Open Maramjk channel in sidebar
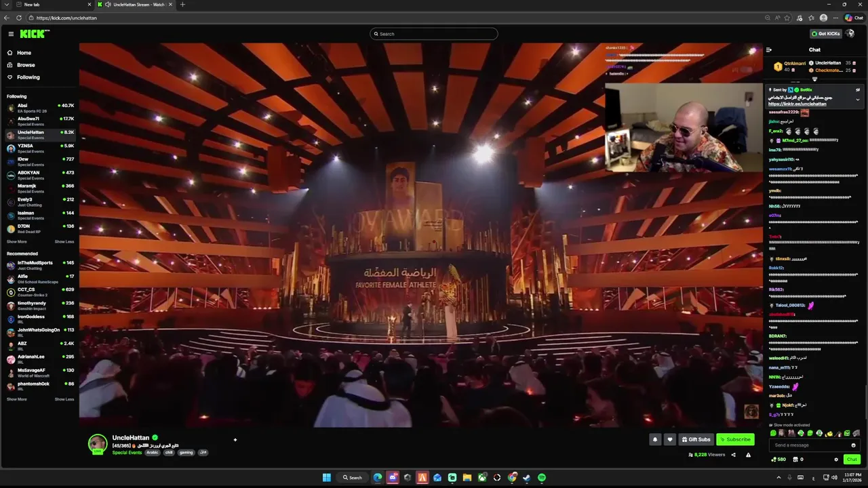Viewport: 868px width, 488px height. point(41,188)
